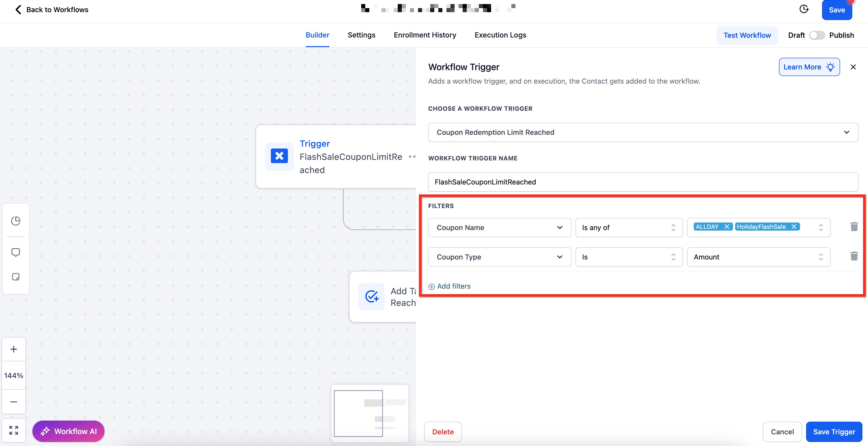Screen dimensions: 868x446
Task: Remove the ALLDAY coupon tag
Action: [x=727, y=227]
